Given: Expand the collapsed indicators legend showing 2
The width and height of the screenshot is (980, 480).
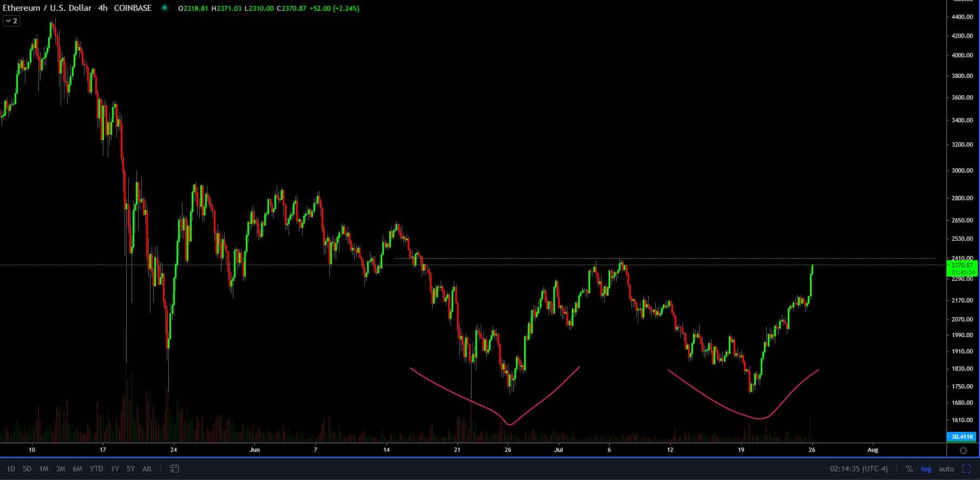Looking at the screenshot, I should [11, 21].
